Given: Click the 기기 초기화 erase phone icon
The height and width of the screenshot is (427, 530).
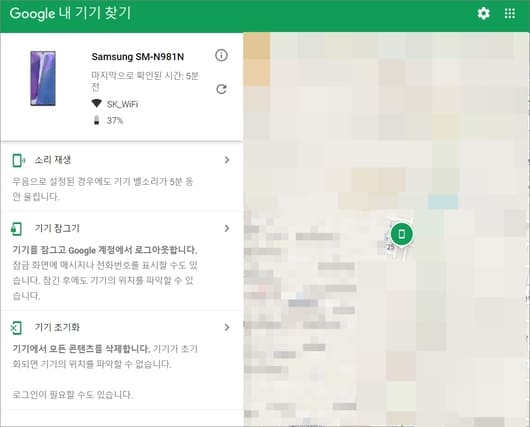Looking at the screenshot, I should pyautogui.click(x=16, y=328).
